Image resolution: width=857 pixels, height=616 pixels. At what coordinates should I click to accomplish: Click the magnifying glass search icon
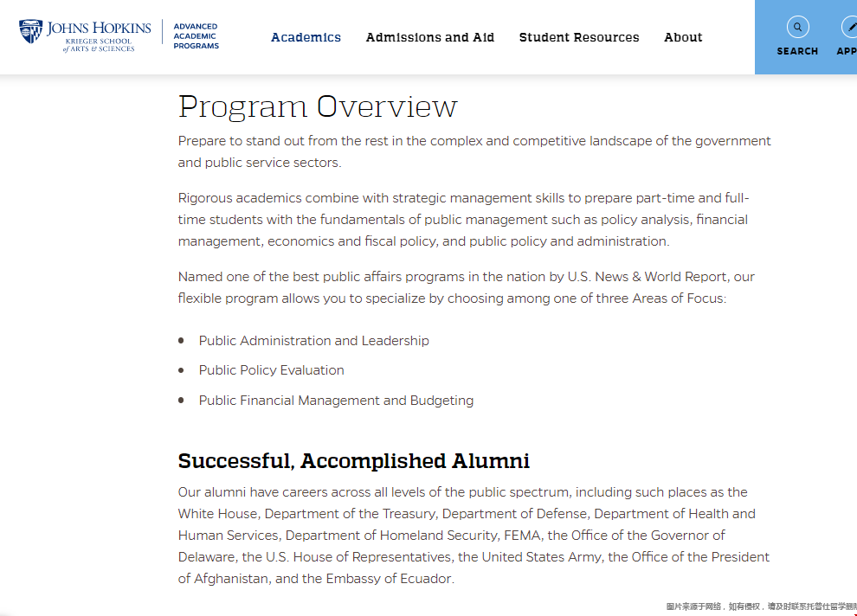[x=797, y=27]
